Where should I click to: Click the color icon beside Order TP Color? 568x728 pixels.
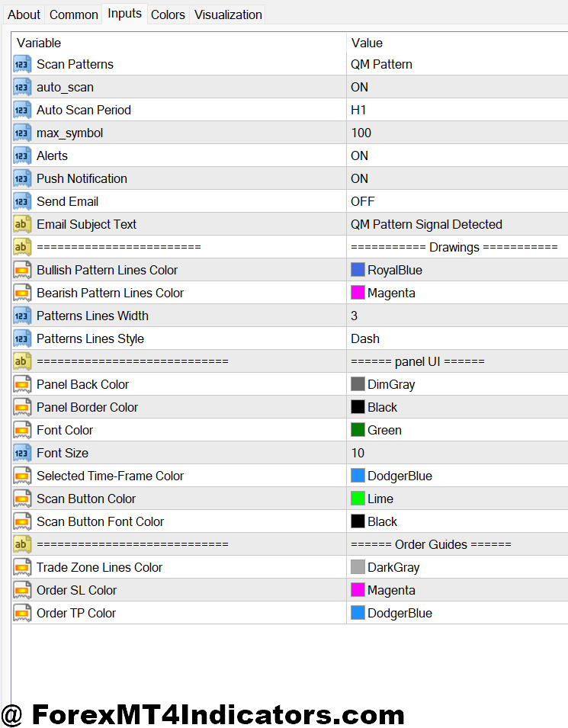pos(22,613)
